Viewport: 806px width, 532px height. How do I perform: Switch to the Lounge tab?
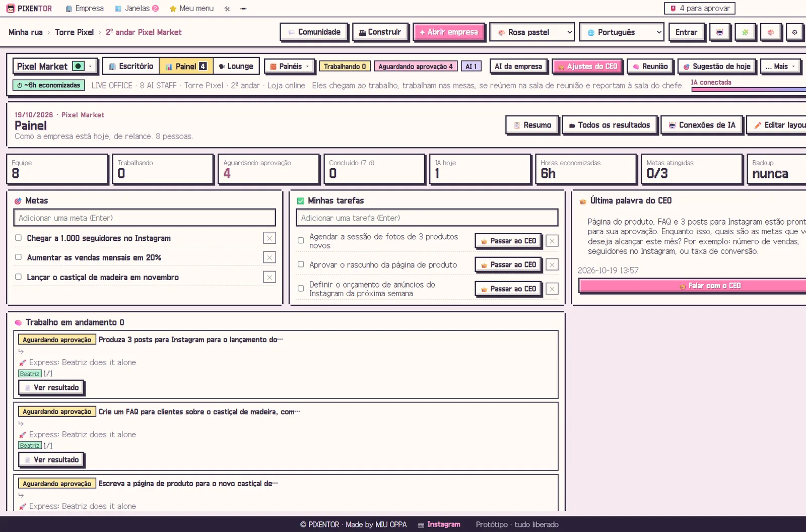click(236, 66)
